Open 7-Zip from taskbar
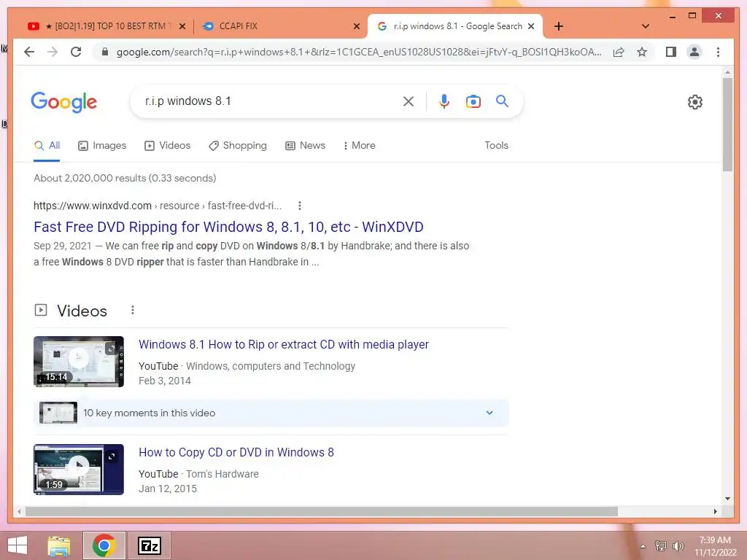 click(149, 545)
